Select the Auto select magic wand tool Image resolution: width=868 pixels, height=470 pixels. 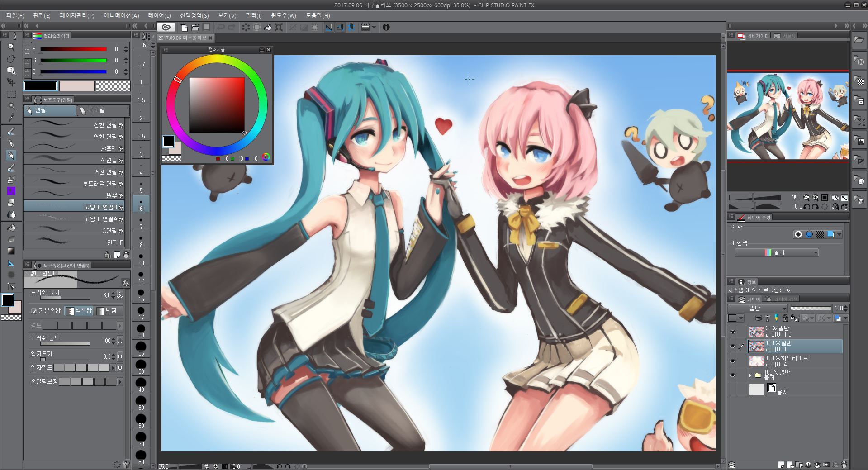pos(11,106)
